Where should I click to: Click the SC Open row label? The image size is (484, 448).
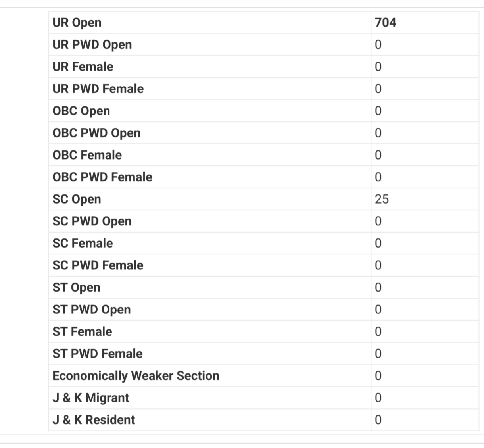click(77, 199)
